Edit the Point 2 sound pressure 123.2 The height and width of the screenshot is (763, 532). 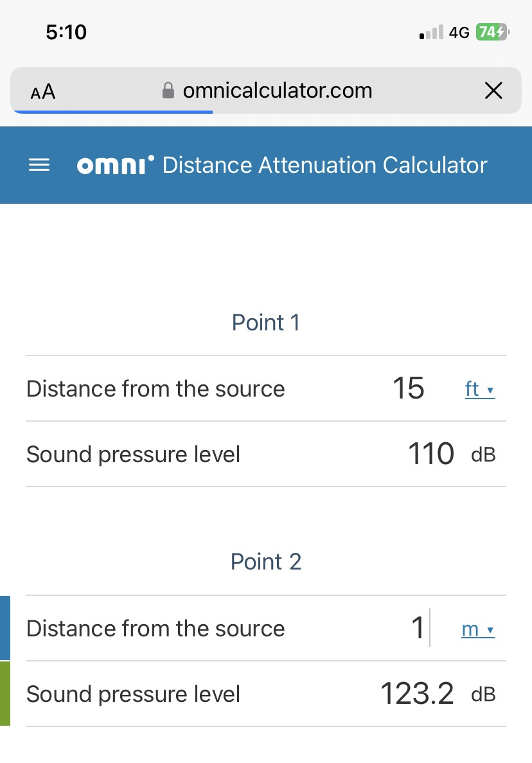417,694
